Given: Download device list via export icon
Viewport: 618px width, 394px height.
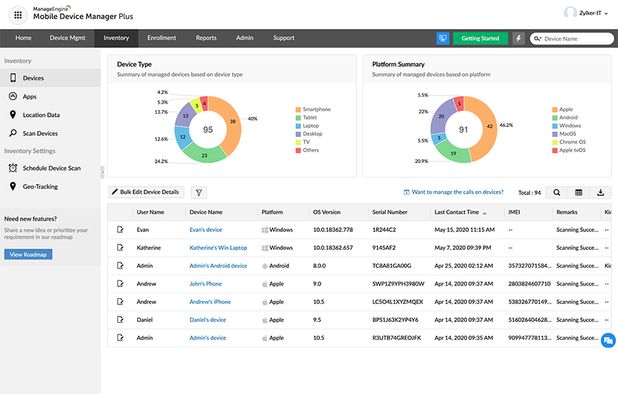Looking at the screenshot, I should [600, 192].
